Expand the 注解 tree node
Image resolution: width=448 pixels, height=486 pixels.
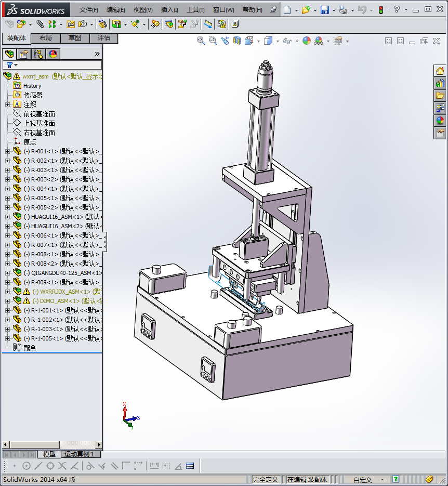pos(7,105)
